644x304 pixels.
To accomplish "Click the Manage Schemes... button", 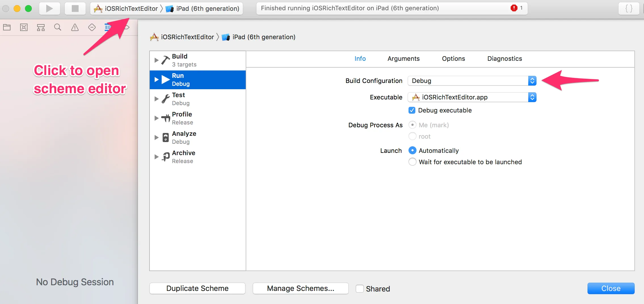I will (x=301, y=288).
